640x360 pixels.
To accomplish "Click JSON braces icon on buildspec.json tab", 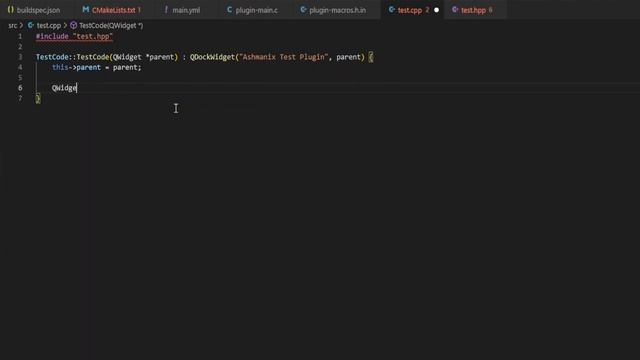I will (x=11, y=9).
